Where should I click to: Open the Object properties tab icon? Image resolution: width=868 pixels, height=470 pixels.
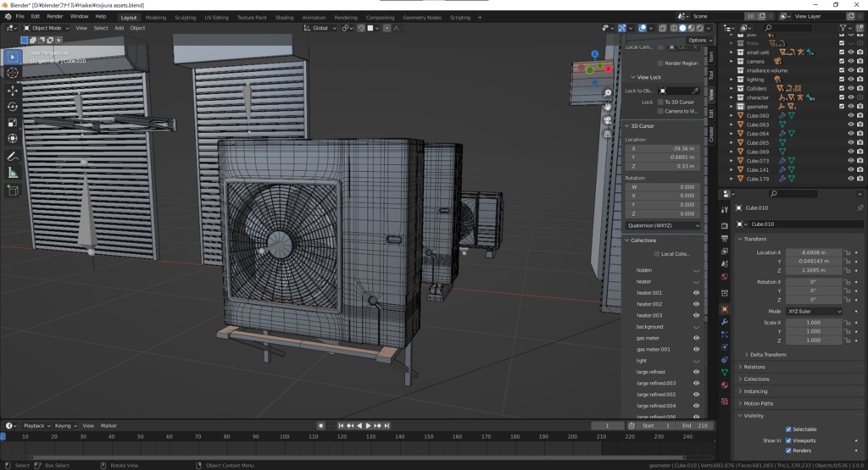[x=725, y=309]
